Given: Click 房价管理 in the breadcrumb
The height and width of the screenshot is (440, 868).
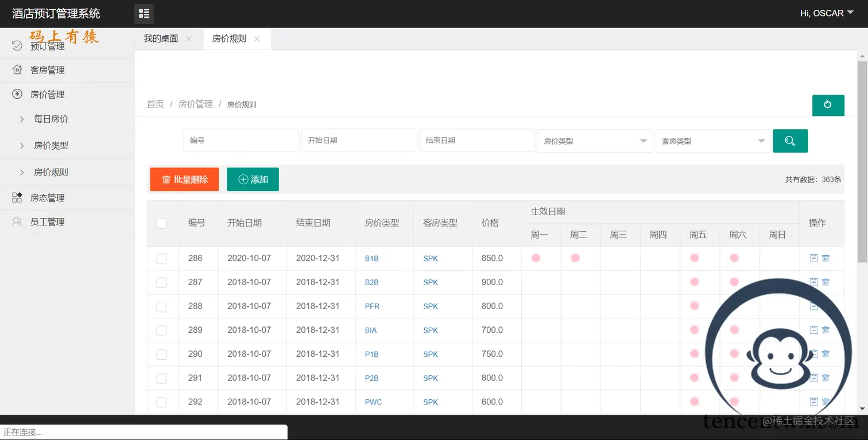Looking at the screenshot, I should tap(196, 104).
